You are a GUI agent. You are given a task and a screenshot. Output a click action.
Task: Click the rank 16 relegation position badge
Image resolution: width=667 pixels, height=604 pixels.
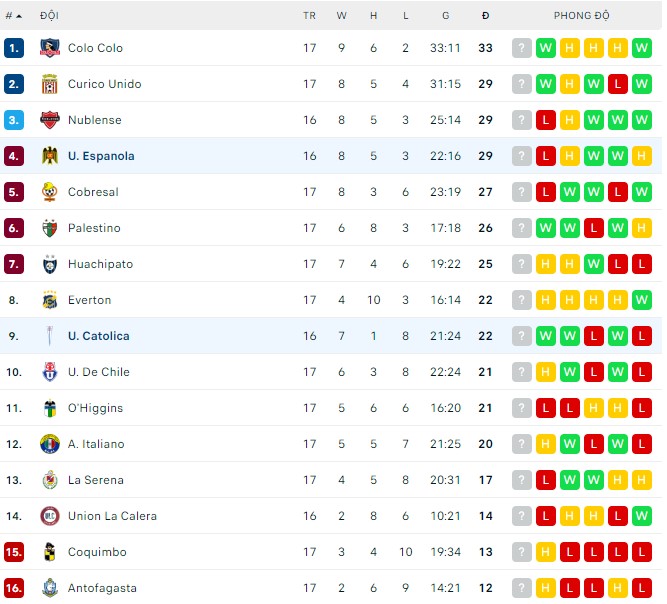(x=14, y=588)
